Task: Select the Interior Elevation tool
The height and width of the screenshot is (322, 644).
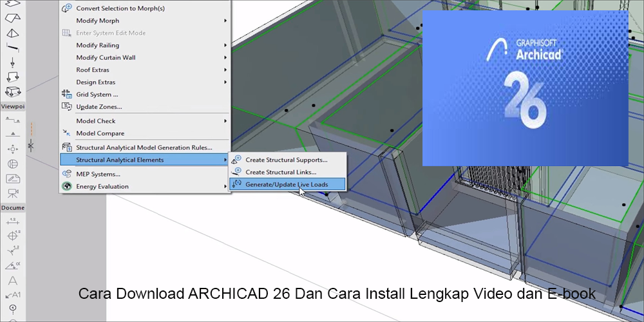Action: [13, 149]
